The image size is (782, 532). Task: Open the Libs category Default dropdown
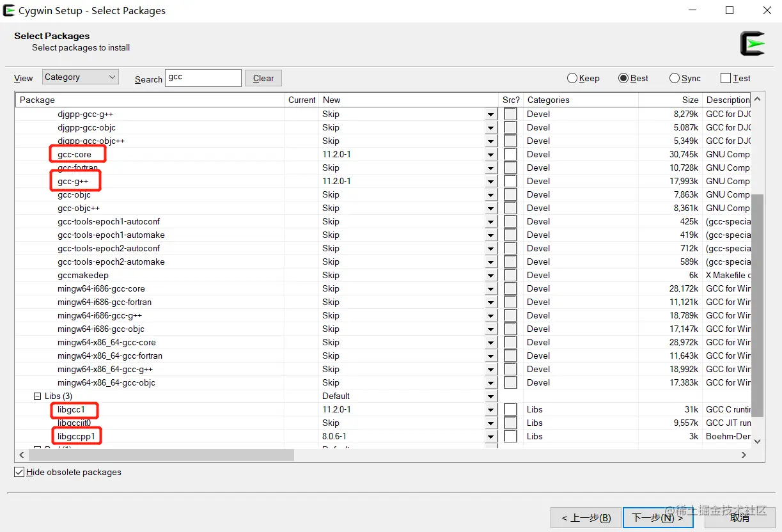491,396
